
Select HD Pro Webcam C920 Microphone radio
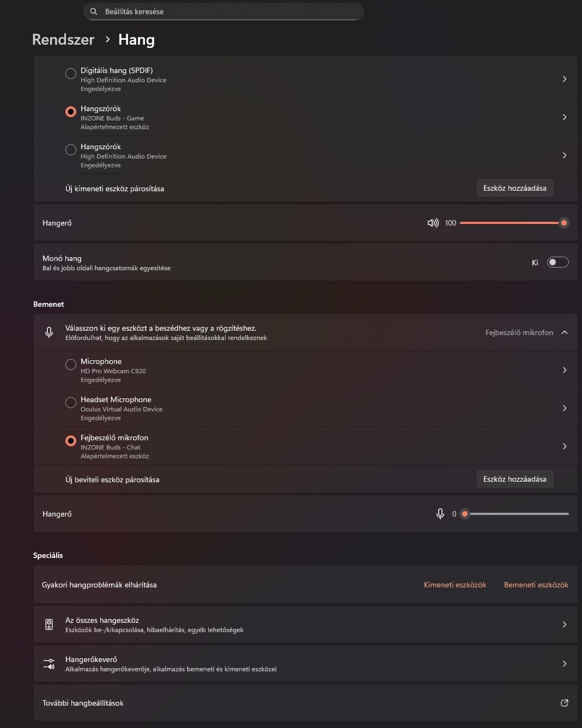pyautogui.click(x=71, y=365)
